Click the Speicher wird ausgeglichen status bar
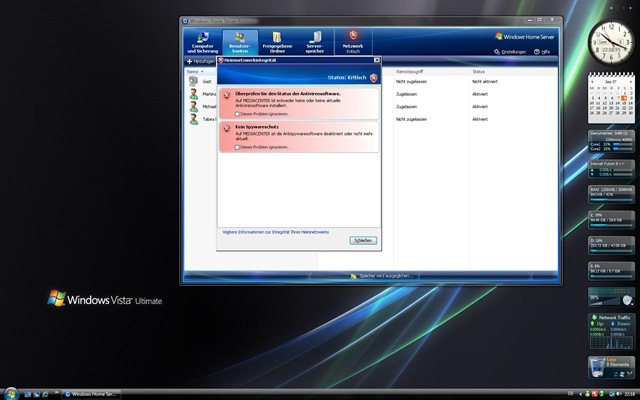The image size is (640, 400). pos(382,276)
